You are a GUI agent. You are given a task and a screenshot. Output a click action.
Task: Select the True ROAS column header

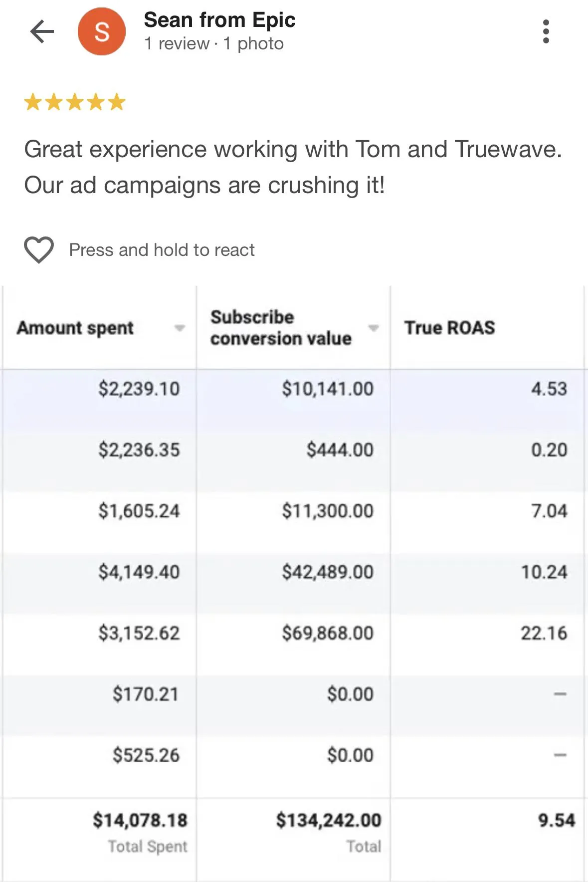(449, 328)
